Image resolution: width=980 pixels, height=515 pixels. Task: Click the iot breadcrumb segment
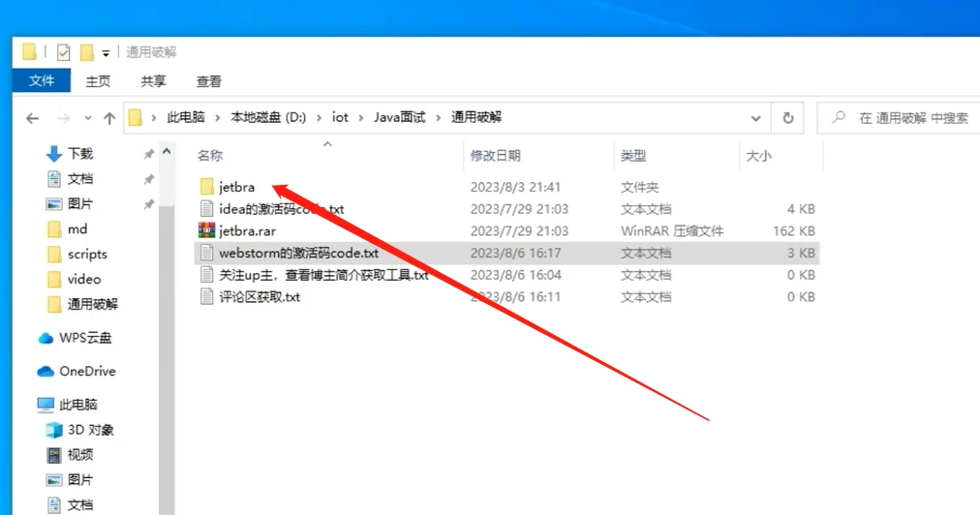[x=340, y=117]
